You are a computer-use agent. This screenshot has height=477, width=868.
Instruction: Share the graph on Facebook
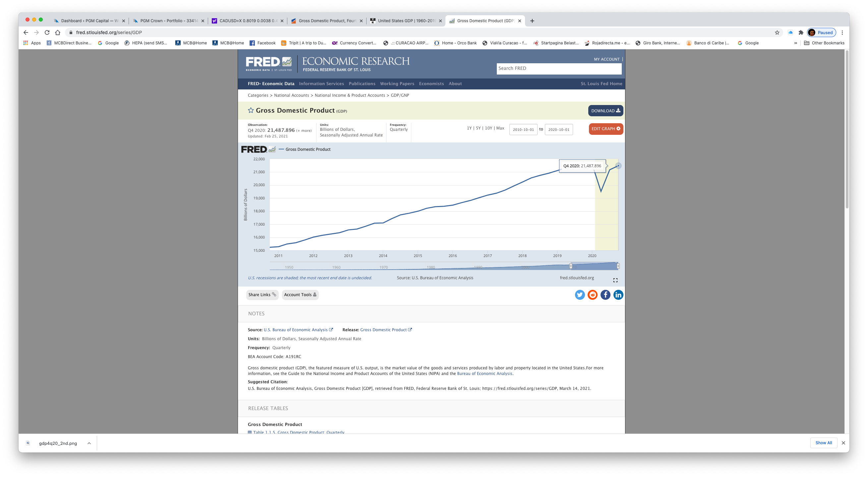pyautogui.click(x=605, y=295)
